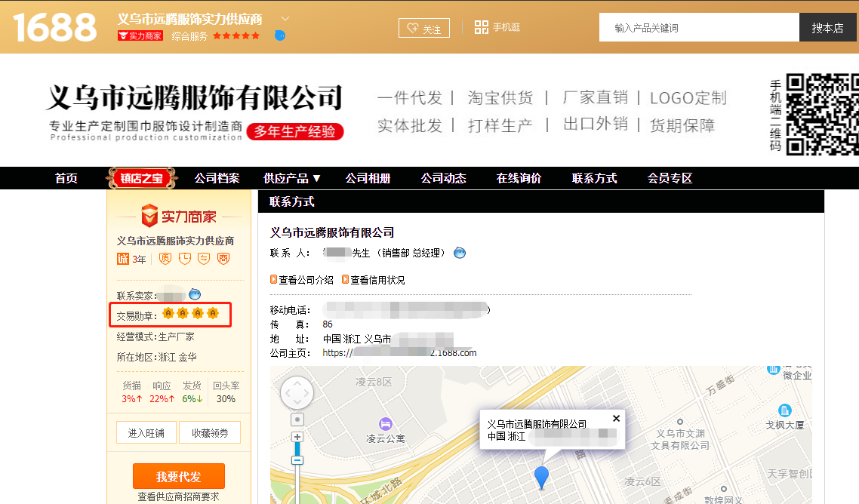Click 经营模式:生产厂家 text
The height and width of the screenshot is (504, 859).
point(155,337)
